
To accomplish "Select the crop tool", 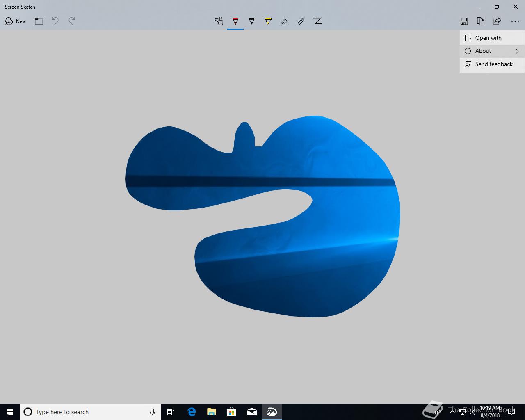I will 317,21.
